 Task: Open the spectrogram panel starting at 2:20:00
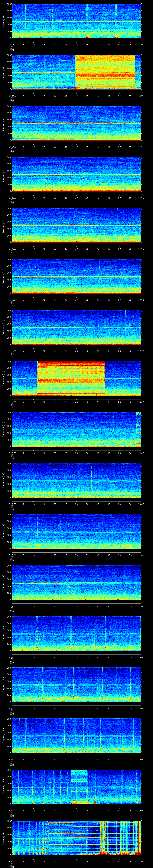[x=77, y=531]
